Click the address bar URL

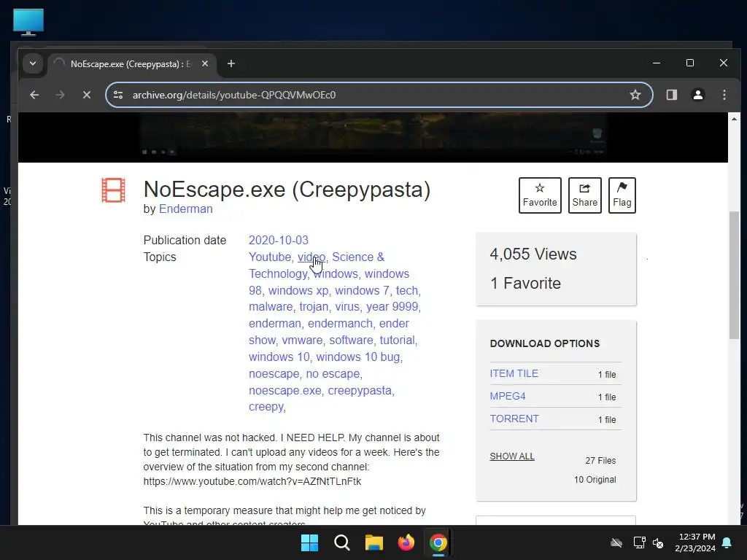[234, 95]
